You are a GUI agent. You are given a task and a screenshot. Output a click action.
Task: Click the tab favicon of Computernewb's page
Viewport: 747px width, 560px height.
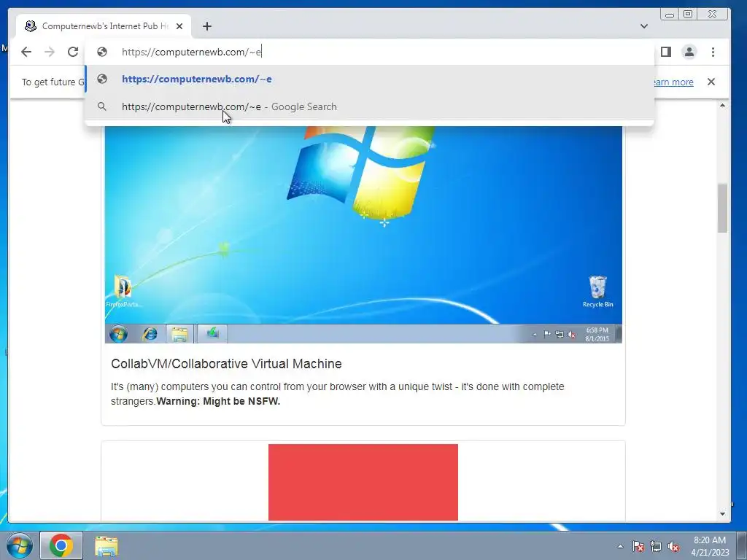pyautogui.click(x=31, y=26)
